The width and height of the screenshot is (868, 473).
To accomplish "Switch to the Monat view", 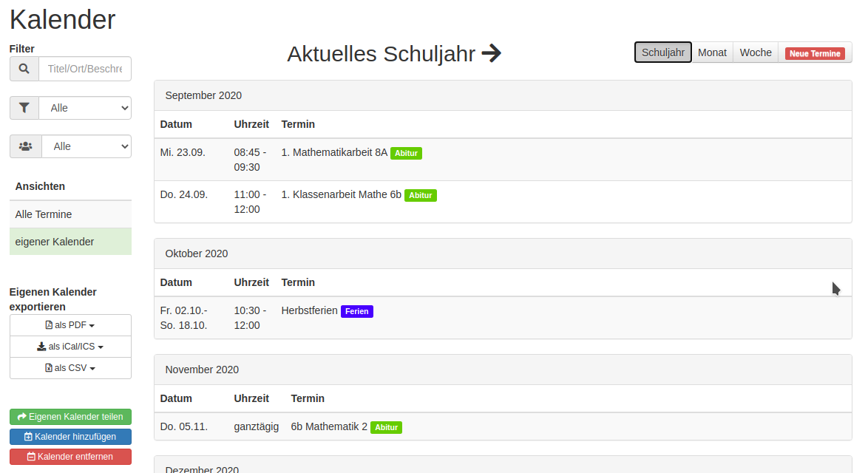I will click(712, 52).
